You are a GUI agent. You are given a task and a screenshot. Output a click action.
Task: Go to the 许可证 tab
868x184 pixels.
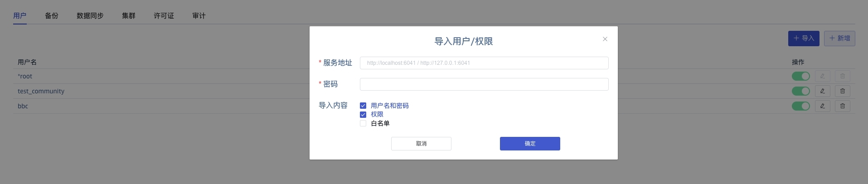[x=164, y=16]
